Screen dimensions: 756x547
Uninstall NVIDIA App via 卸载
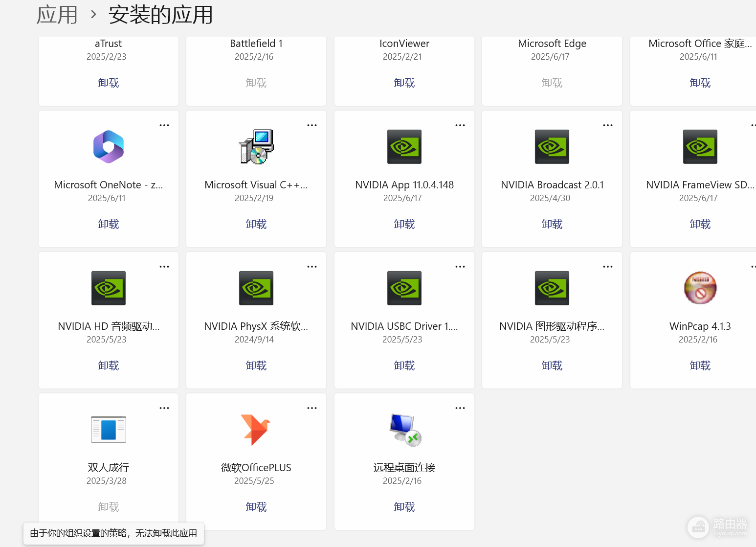click(x=404, y=224)
